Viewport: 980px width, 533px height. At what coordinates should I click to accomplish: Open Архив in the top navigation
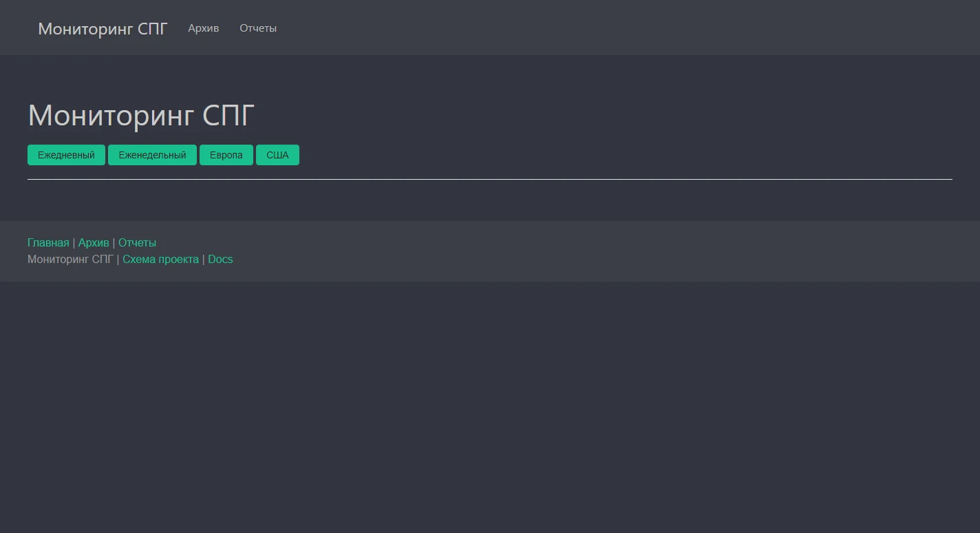(203, 28)
